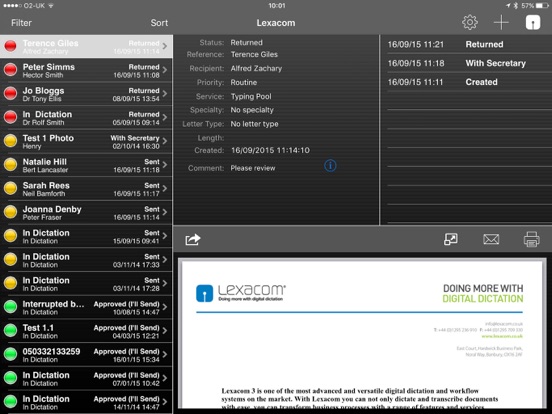This screenshot has height=414, width=552.
Task: Click the Please review comment text
Action: pyautogui.click(x=253, y=168)
